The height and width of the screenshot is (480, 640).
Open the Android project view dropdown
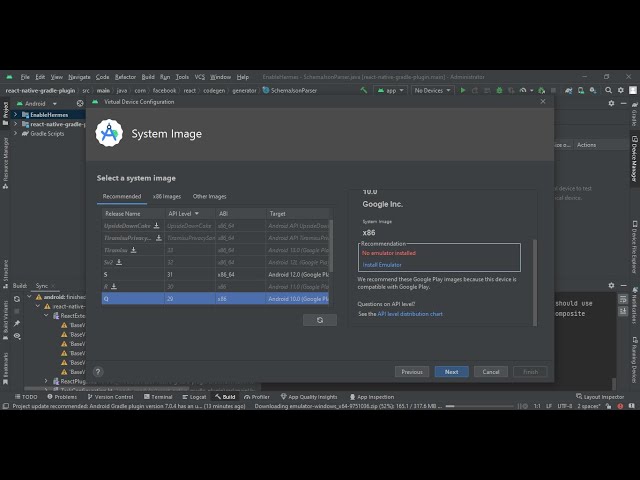(36, 103)
